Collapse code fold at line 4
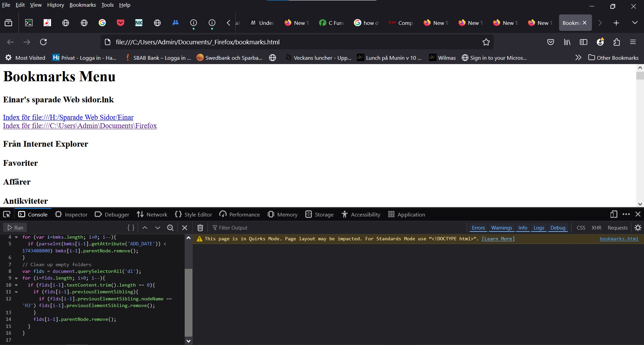The width and height of the screenshot is (644, 345). pos(16,237)
